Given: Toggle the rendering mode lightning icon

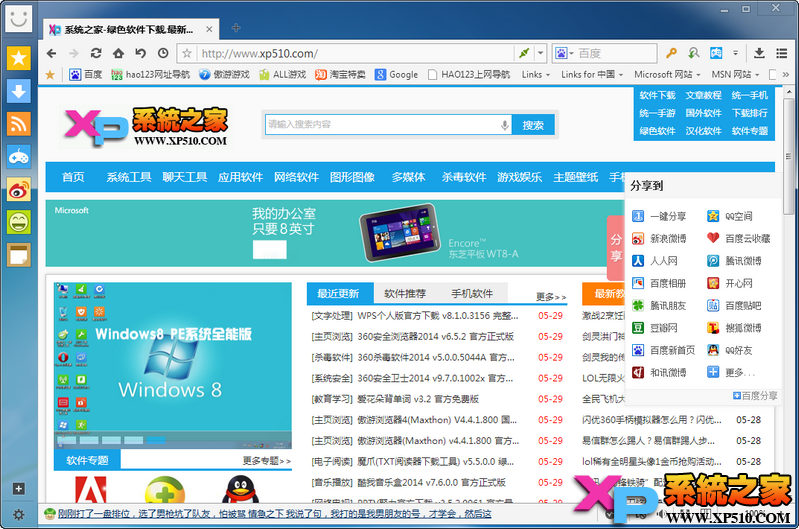Looking at the screenshot, I should (x=524, y=53).
